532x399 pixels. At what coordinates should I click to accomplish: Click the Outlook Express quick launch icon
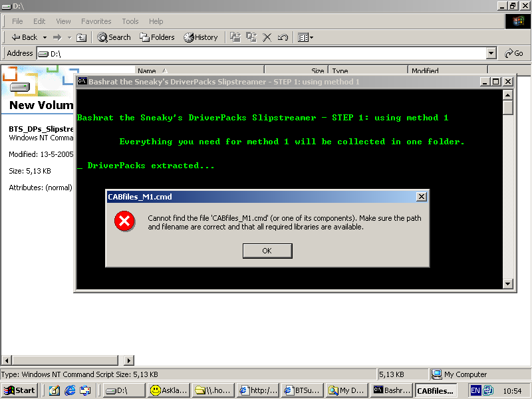pos(85,390)
